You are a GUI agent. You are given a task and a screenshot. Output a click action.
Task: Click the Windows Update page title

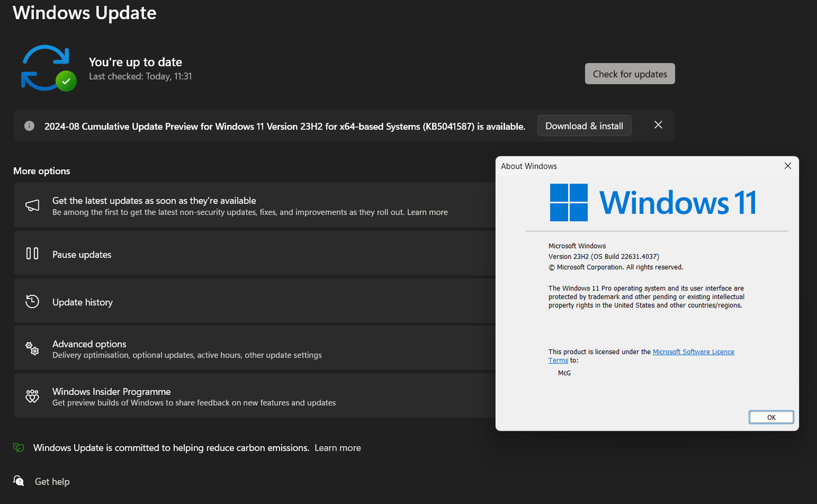click(x=85, y=12)
